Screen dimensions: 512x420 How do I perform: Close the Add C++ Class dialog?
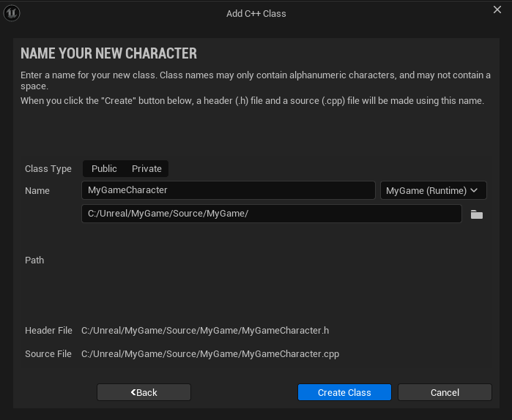pyautogui.click(x=497, y=10)
